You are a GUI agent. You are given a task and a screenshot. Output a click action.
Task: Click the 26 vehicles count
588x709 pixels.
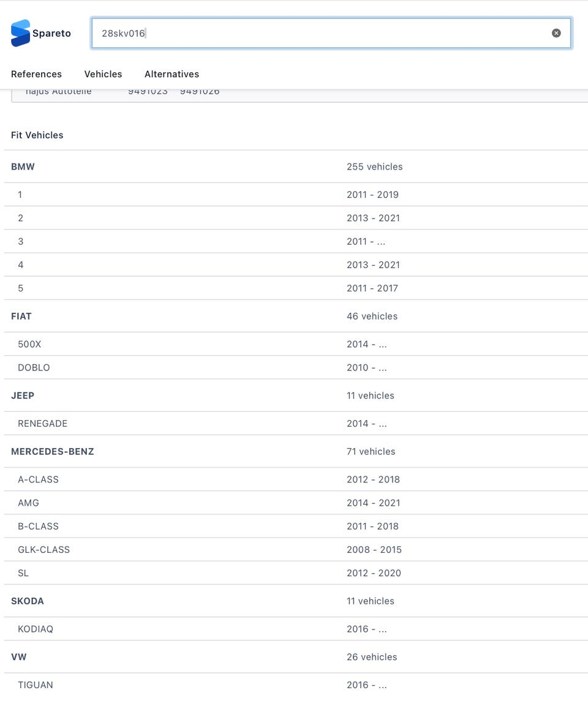pos(372,656)
